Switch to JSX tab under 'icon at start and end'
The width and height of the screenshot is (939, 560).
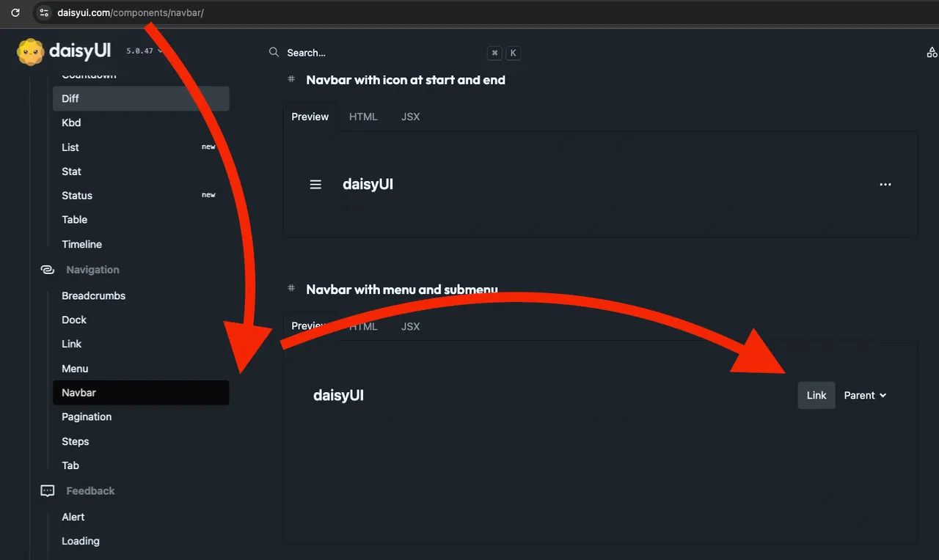point(411,117)
